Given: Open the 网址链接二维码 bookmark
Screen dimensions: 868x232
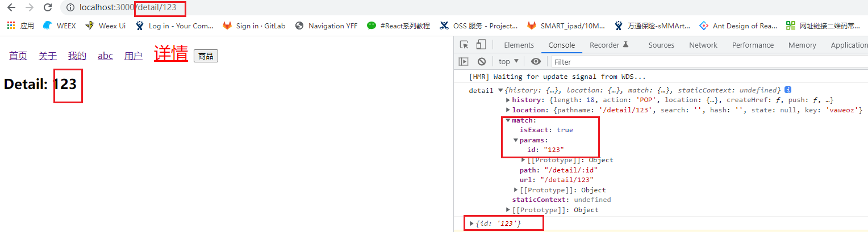Looking at the screenshot, I should coord(823,26).
